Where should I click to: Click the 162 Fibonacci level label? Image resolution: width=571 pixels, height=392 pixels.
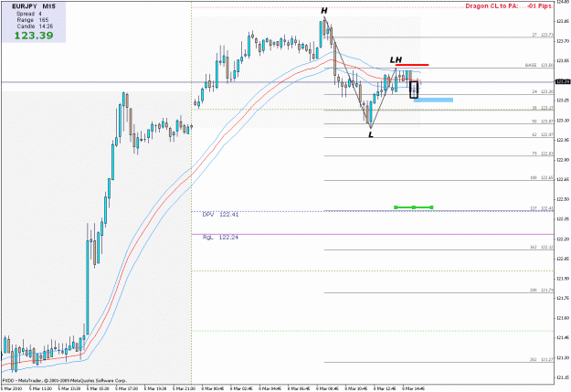tap(542, 247)
